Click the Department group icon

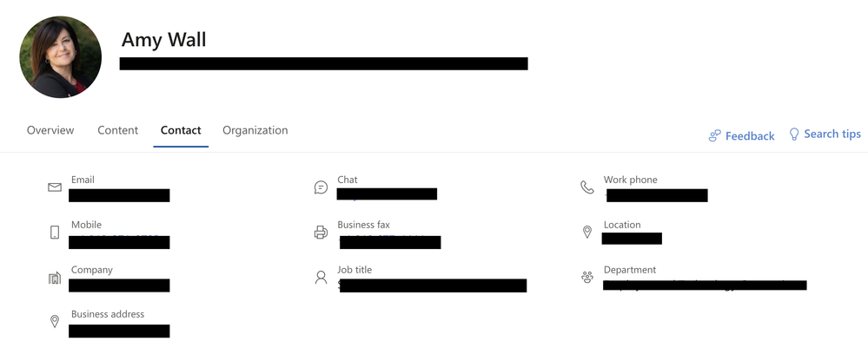point(587,278)
